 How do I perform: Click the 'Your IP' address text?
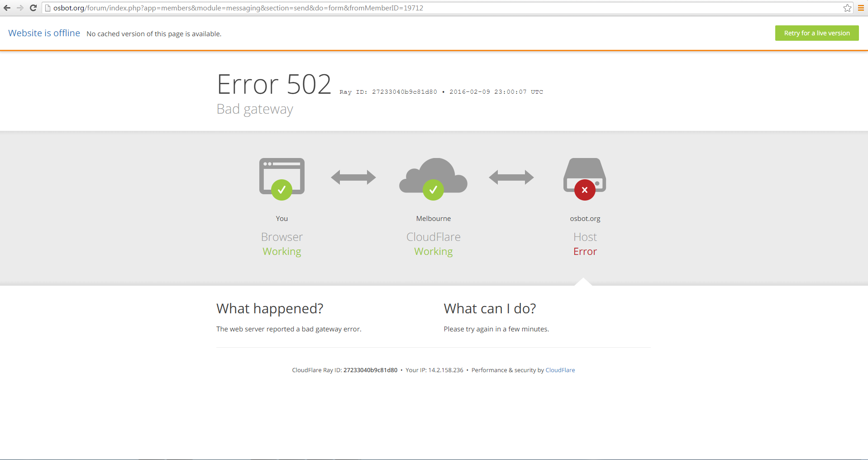(x=434, y=370)
